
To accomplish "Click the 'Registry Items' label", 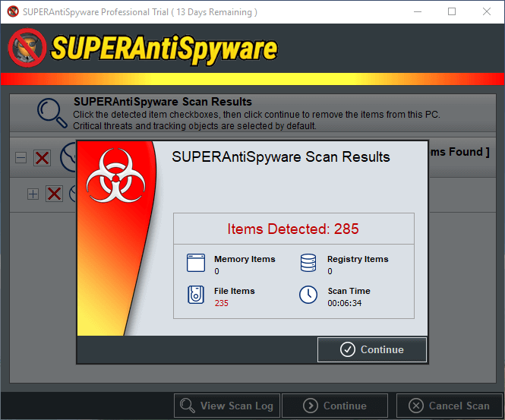I will pyautogui.click(x=358, y=259).
